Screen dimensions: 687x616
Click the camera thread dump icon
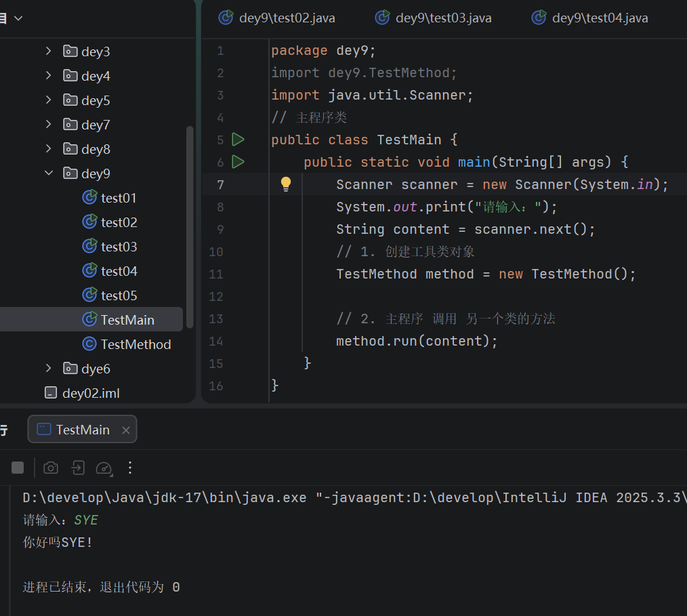pos(51,468)
